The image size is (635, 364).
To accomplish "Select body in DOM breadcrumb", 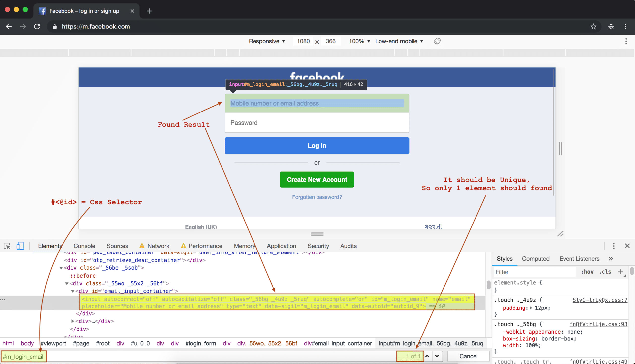I will (x=27, y=343).
